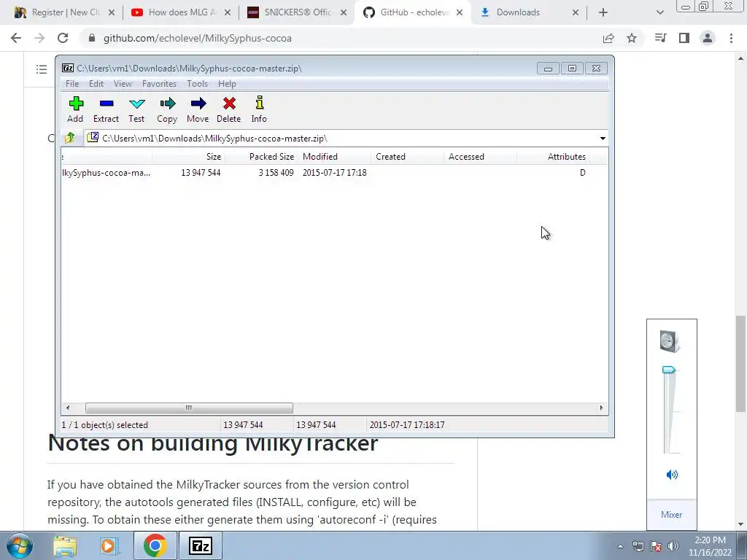Go up one folder level in 7-Zip
Screen dimensions: 747x560
pos(70,138)
